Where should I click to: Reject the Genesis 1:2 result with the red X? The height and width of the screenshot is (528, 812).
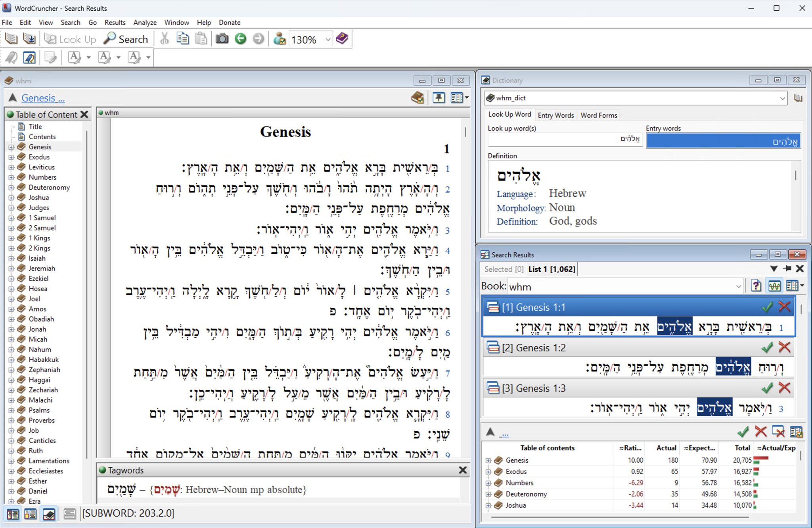785,348
